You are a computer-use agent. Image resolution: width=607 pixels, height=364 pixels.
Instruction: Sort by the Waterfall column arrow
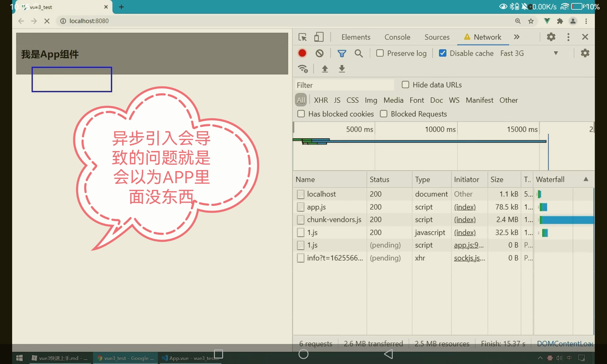tap(586, 179)
